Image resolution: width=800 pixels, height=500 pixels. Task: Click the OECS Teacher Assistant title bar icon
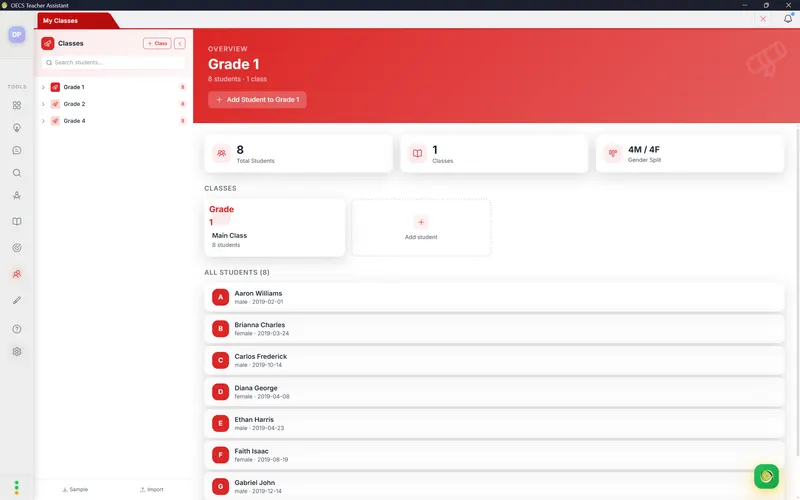click(5, 5)
